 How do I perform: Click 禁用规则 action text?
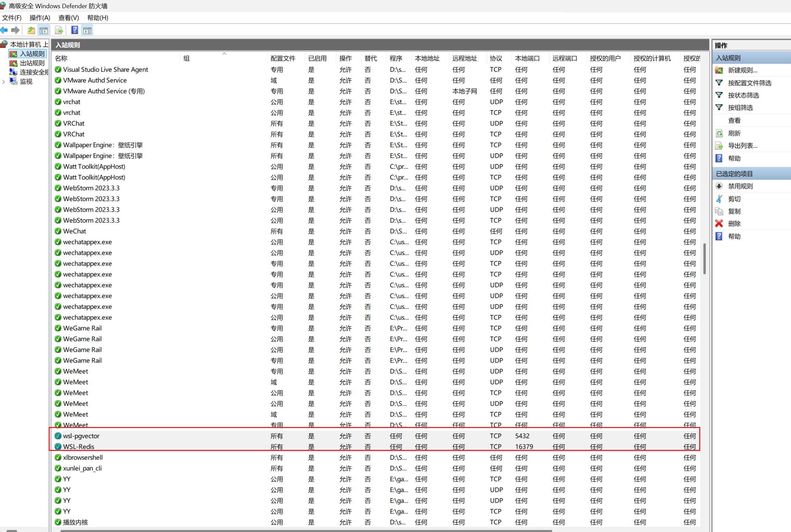click(x=740, y=186)
